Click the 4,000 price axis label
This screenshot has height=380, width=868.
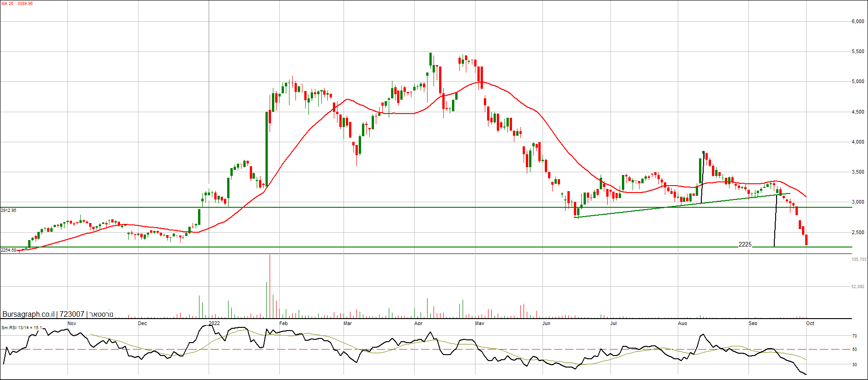click(x=857, y=142)
